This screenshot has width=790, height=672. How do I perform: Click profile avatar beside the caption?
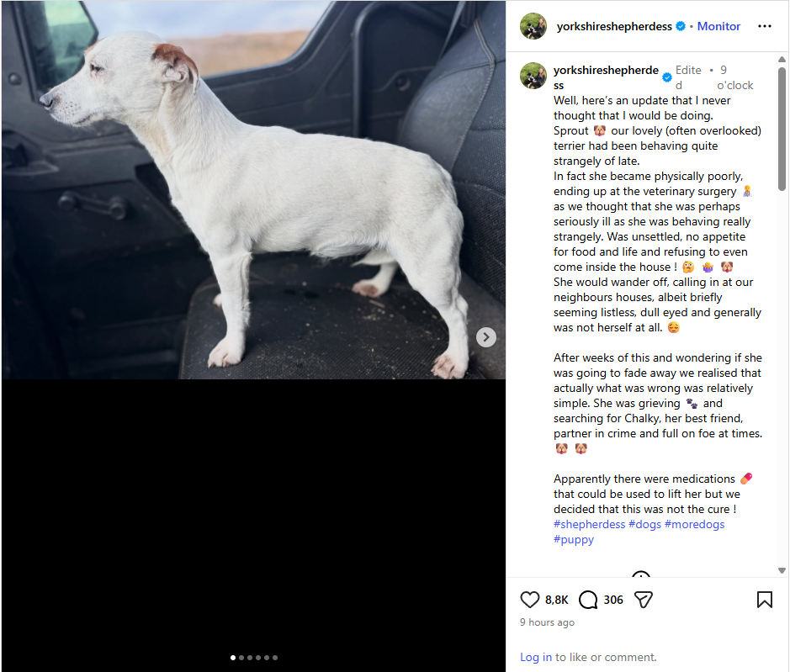(x=533, y=76)
